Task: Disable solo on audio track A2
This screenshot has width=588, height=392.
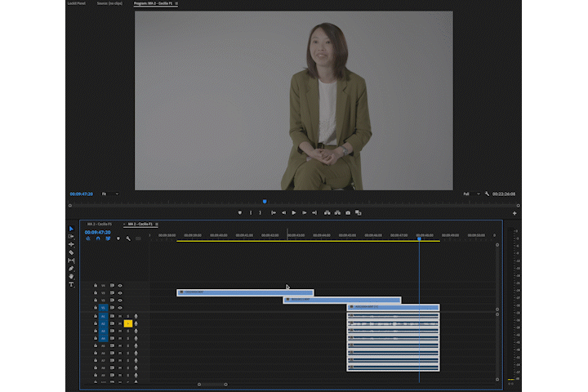Action: tap(128, 323)
